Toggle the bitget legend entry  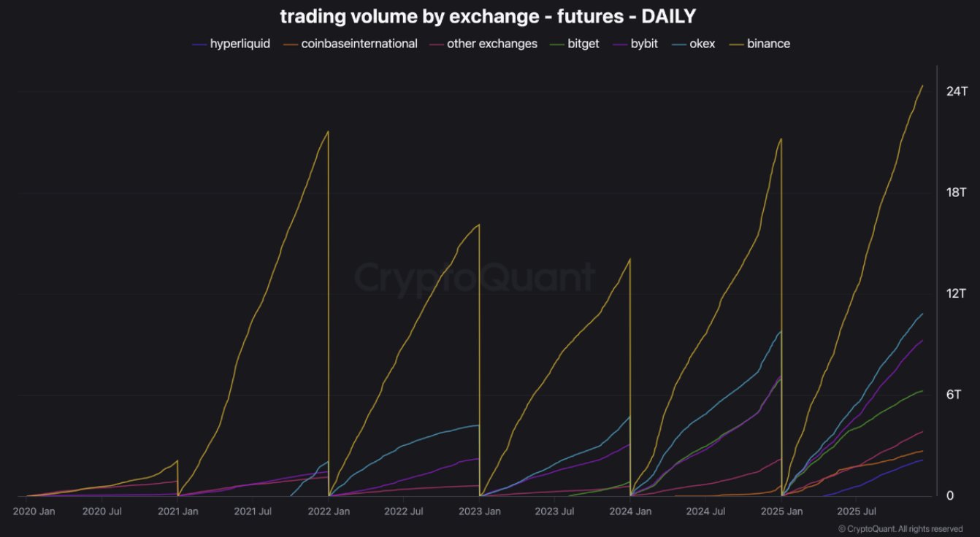[583, 44]
